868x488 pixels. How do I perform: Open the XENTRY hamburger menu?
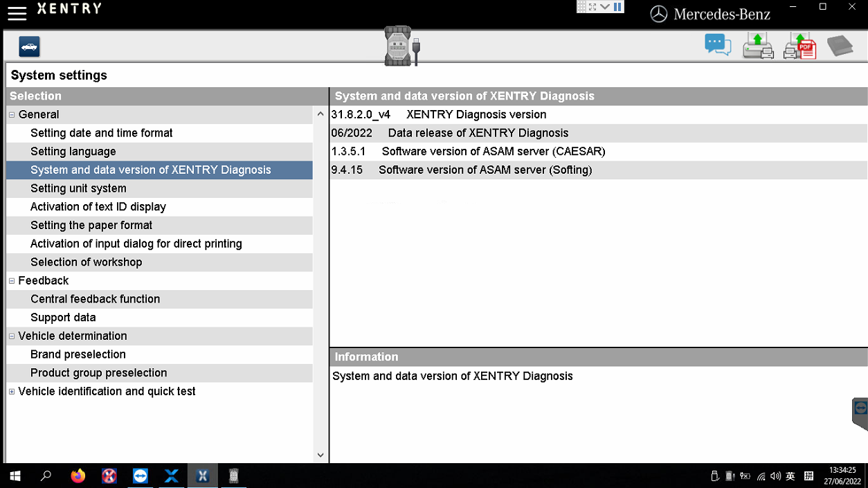pos(17,13)
